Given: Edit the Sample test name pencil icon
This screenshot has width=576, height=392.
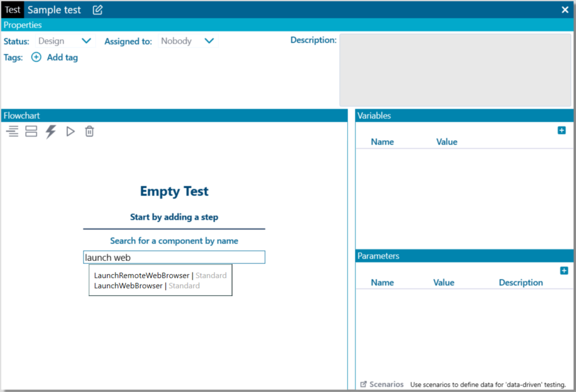Looking at the screenshot, I should [x=97, y=10].
